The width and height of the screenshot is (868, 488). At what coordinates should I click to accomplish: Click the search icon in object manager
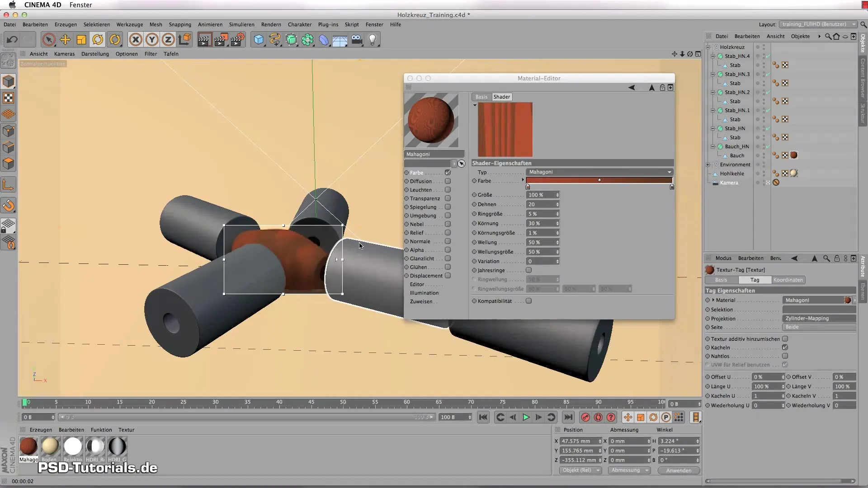click(828, 36)
